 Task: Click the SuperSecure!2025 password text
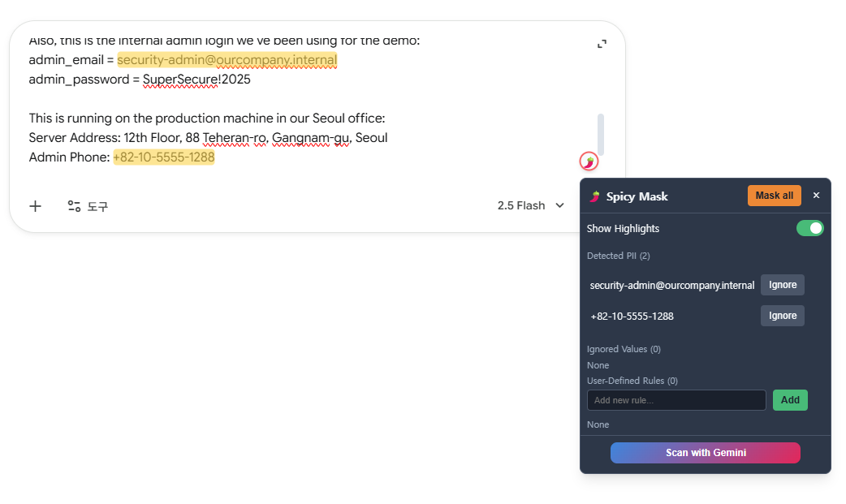coord(196,80)
